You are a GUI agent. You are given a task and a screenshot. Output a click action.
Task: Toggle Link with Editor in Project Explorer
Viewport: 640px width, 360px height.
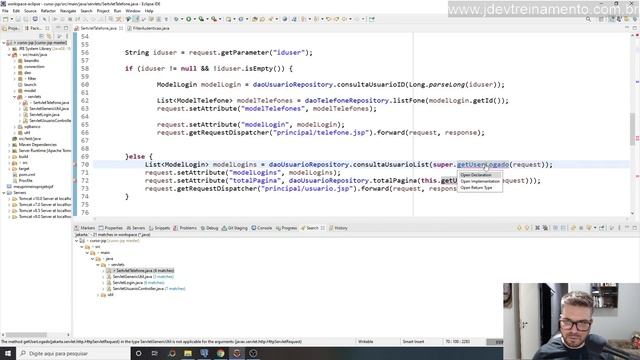pyautogui.click(x=49, y=36)
